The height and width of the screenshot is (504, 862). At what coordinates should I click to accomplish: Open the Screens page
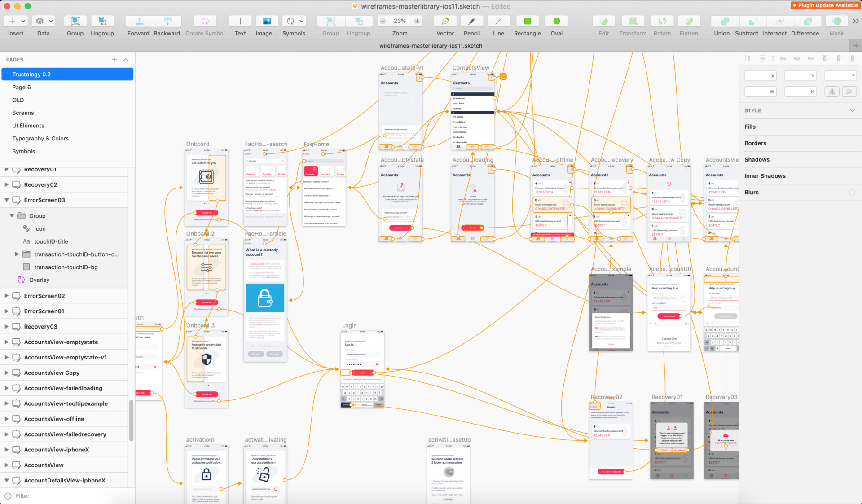coord(67,113)
